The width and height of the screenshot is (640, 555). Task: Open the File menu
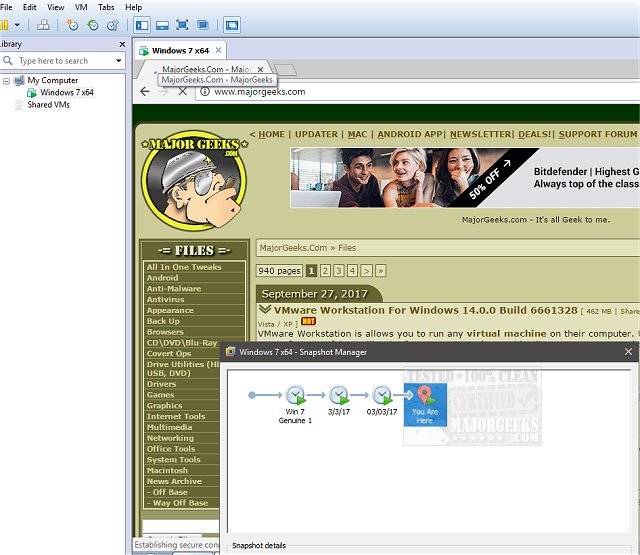click(x=6, y=7)
